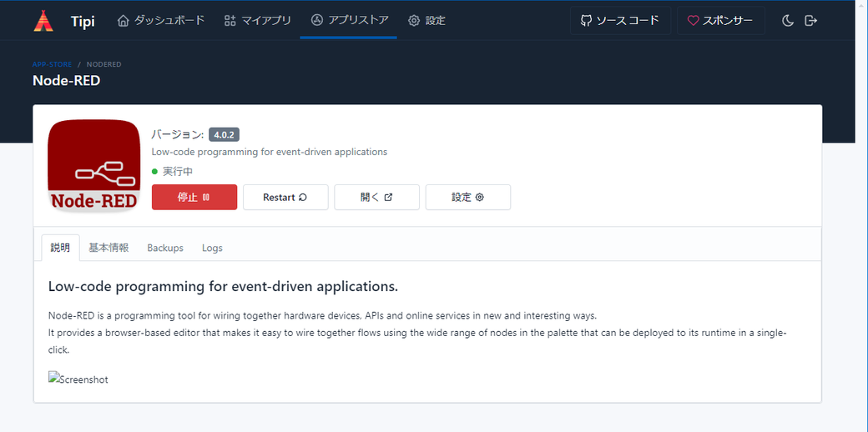Open 設定 in the top navigation bar
This screenshot has height=432, width=868.
click(426, 21)
